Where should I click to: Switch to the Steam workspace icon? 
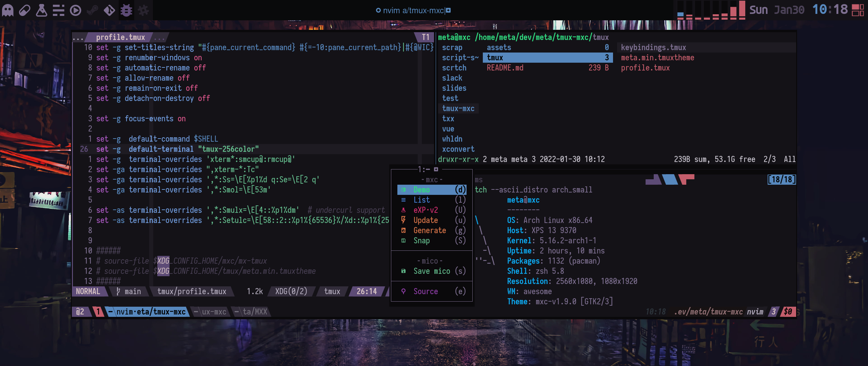pyautogui.click(x=92, y=10)
